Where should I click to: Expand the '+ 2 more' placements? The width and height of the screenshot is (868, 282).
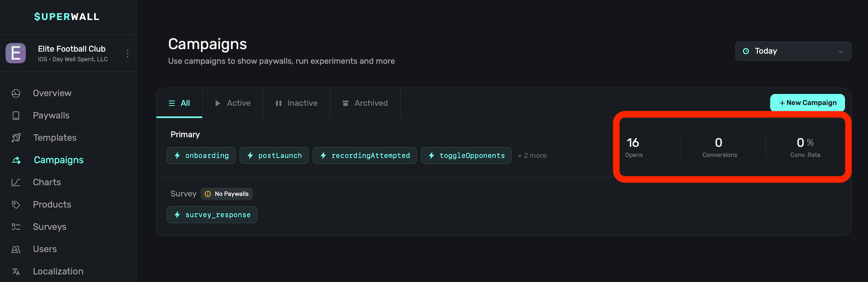532,156
